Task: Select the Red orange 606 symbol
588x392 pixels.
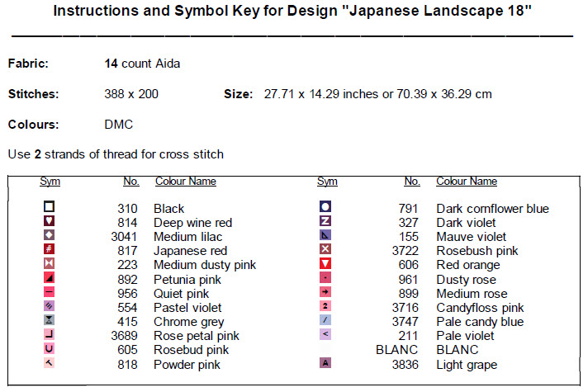Action: [x=325, y=264]
